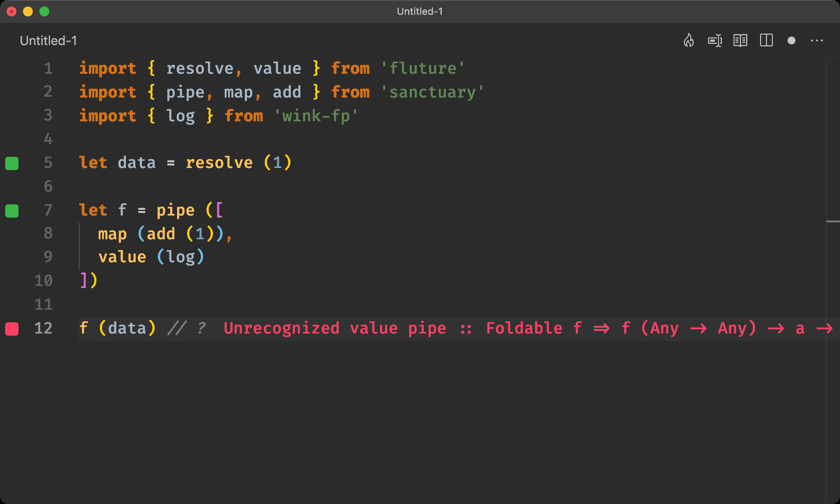Image resolution: width=840 pixels, height=504 pixels.
Task: Click the split editor view icon
Action: [x=766, y=40]
